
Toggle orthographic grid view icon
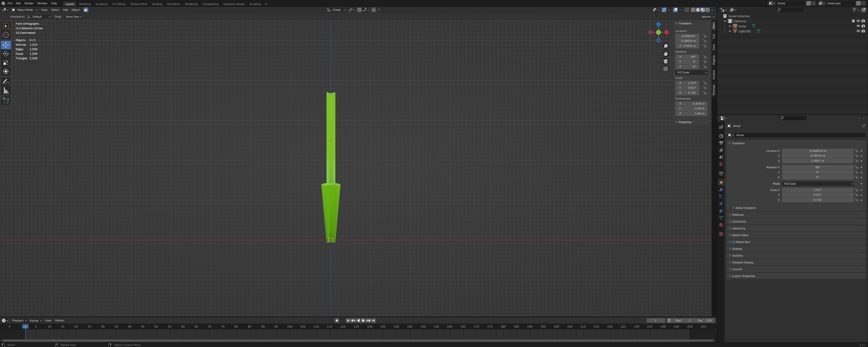666,69
